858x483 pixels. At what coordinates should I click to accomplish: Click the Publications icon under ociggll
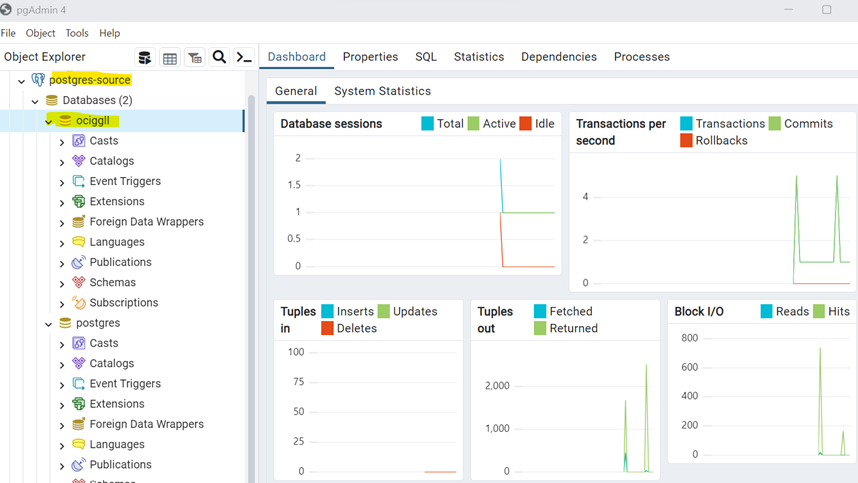(79, 262)
